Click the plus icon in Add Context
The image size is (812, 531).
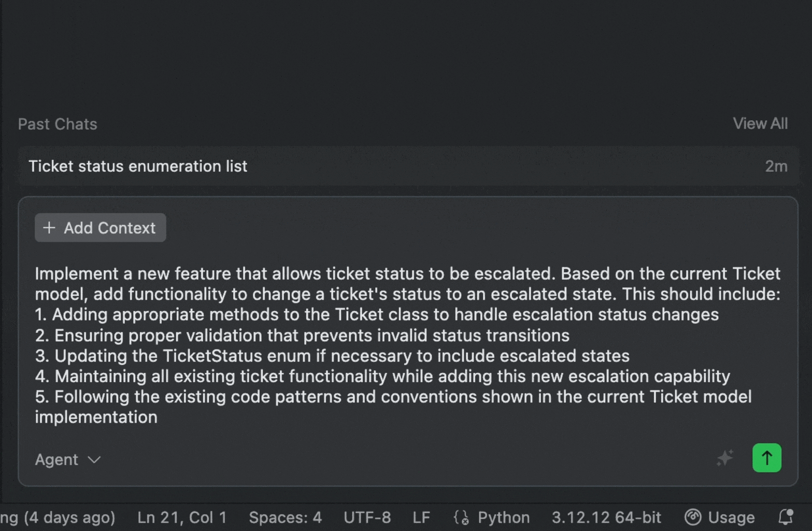[49, 228]
